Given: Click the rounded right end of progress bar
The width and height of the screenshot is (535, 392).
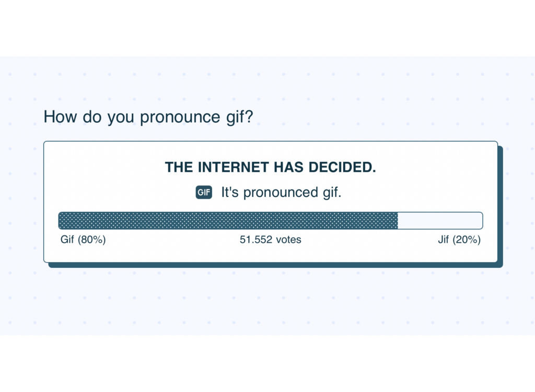Looking at the screenshot, I should [x=480, y=221].
